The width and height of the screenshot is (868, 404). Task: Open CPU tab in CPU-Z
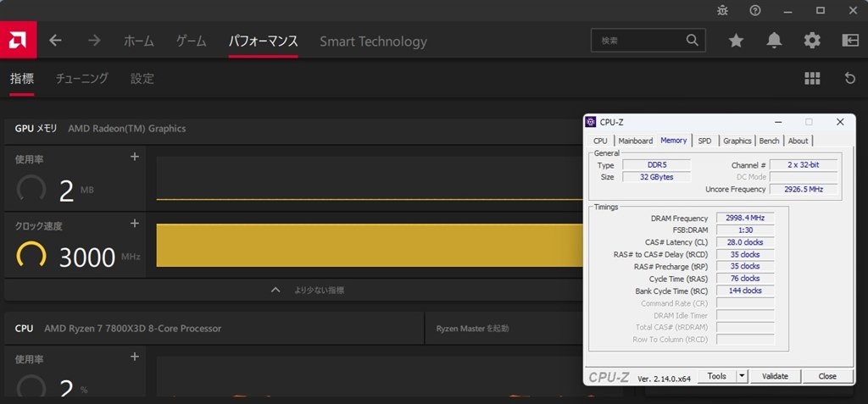click(x=600, y=141)
